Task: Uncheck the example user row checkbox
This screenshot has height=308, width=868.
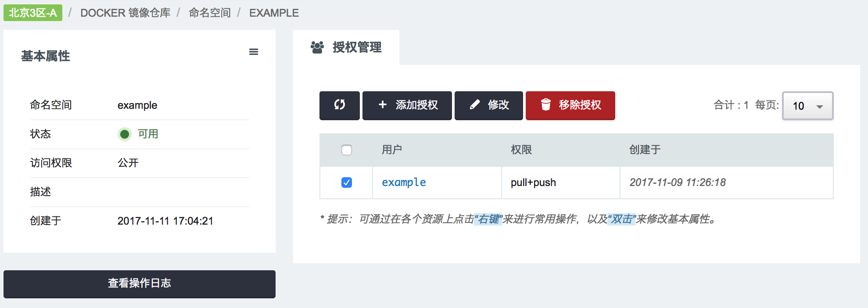Action: pos(347,183)
